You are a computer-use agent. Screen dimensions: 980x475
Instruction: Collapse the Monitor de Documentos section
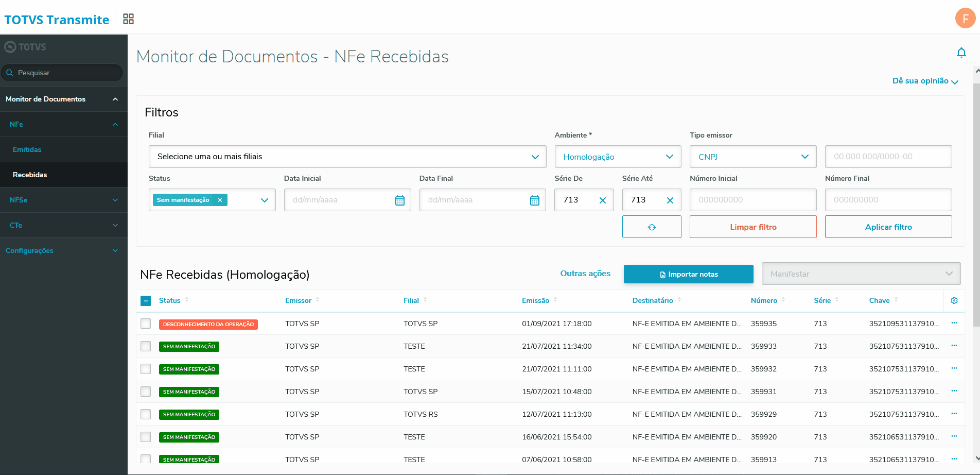pos(64,99)
